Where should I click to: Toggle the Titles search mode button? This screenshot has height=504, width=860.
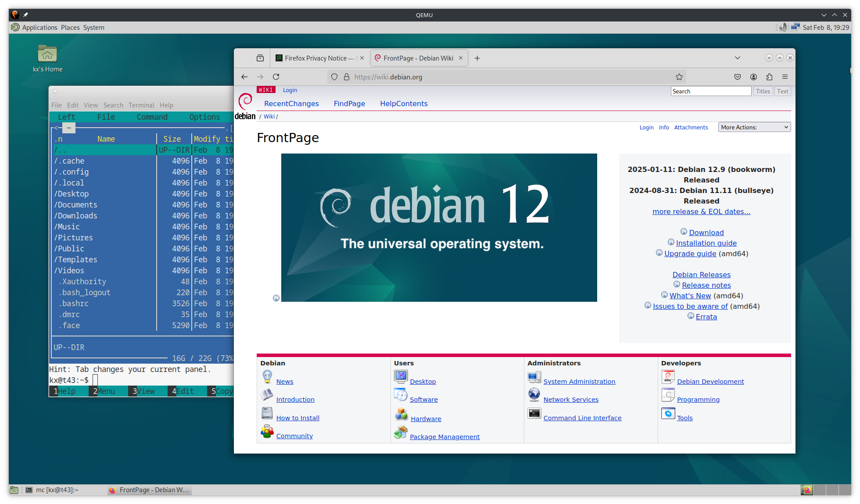[x=763, y=91]
